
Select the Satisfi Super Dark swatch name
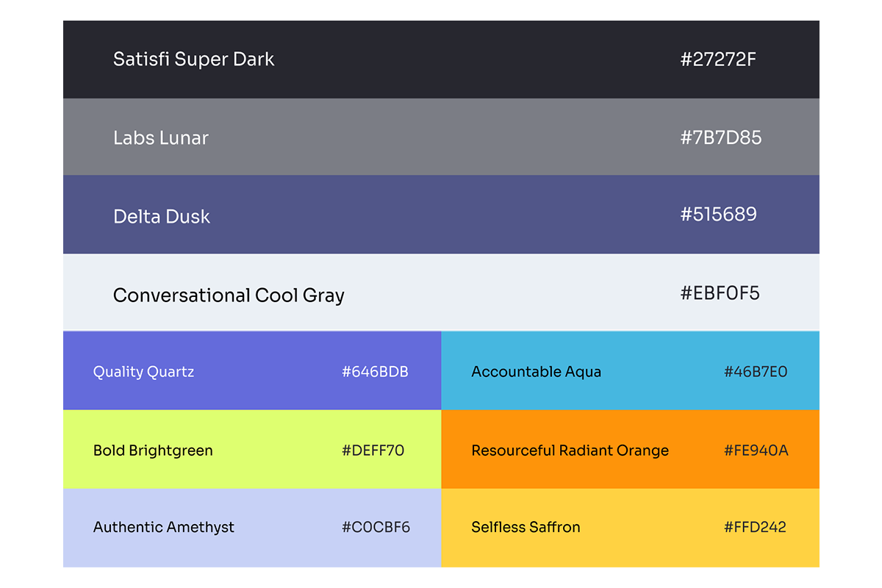pos(193,59)
